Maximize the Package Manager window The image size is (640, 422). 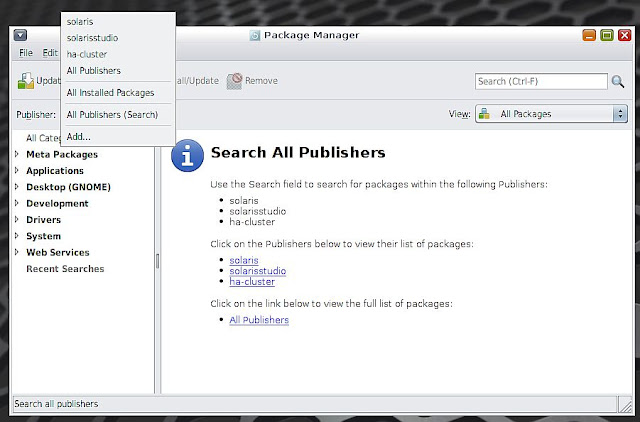(x=607, y=36)
